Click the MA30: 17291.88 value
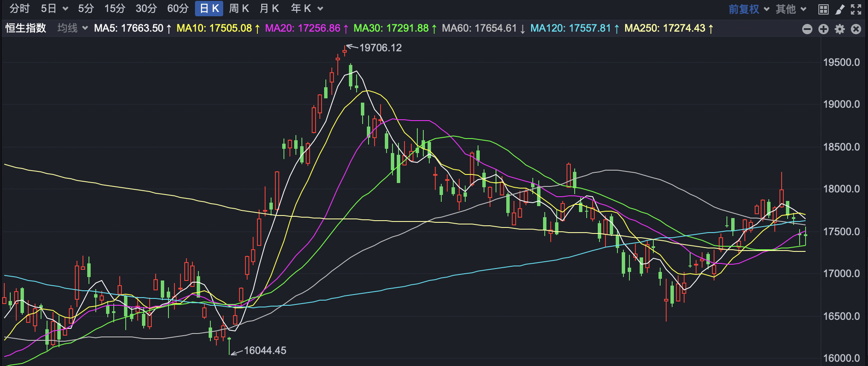This screenshot has width=868, height=366. click(x=395, y=28)
